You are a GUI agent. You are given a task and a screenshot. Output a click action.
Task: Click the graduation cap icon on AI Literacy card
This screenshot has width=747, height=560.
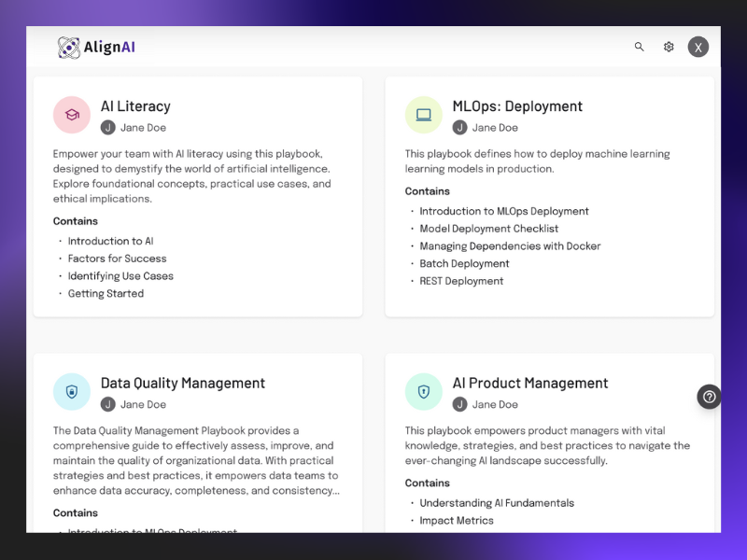click(72, 114)
